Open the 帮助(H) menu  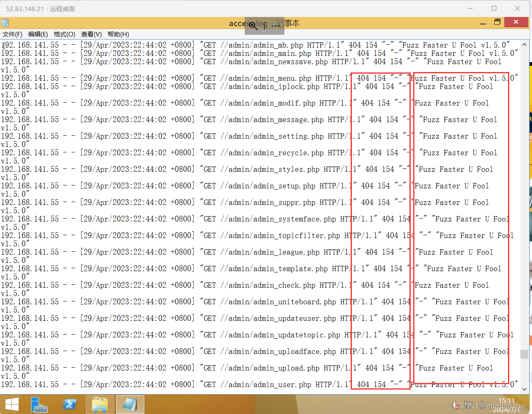click(118, 34)
